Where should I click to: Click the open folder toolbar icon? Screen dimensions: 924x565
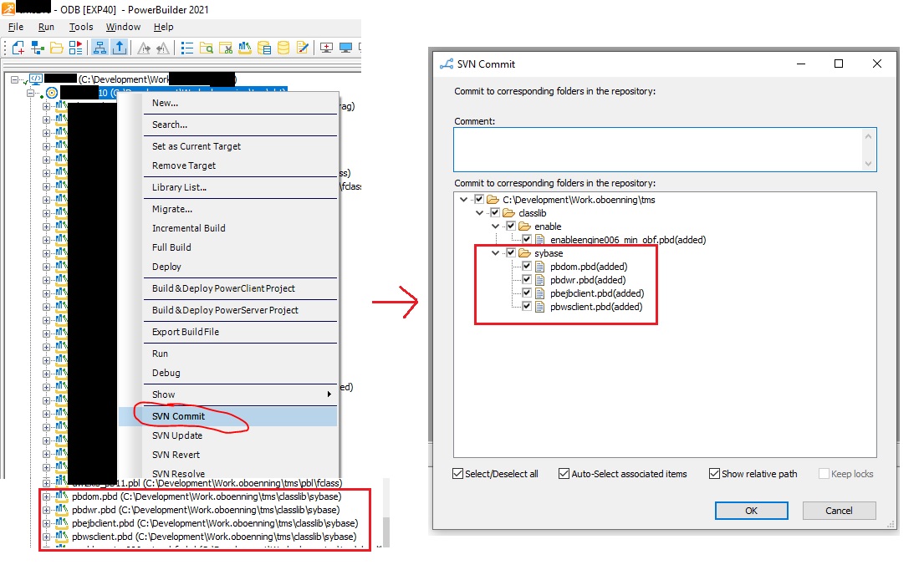point(57,48)
